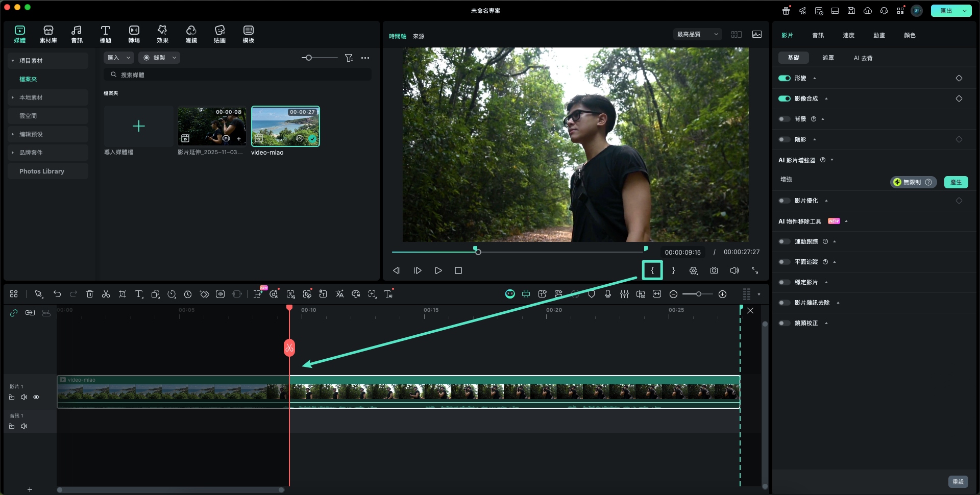Open the 轉場 transitions panel
This screenshot has height=495, width=980.
tap(134, 34)
